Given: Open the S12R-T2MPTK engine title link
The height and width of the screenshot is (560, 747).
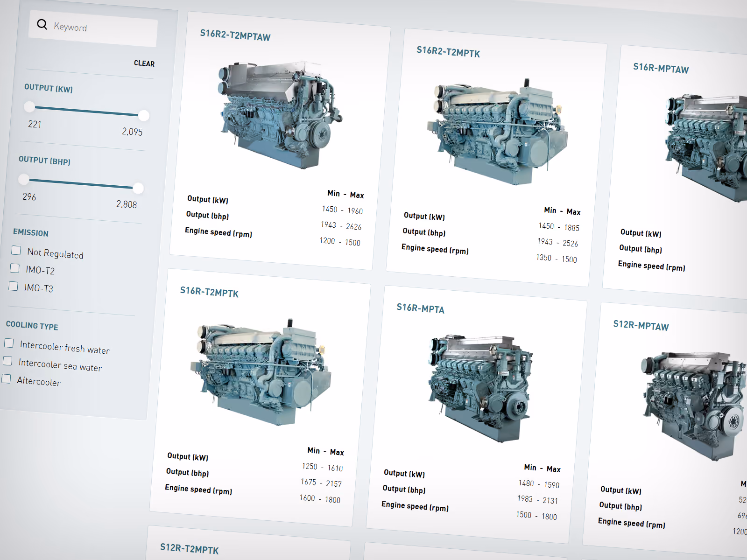Looking at the screenshot, I should [x=190, y=548].
